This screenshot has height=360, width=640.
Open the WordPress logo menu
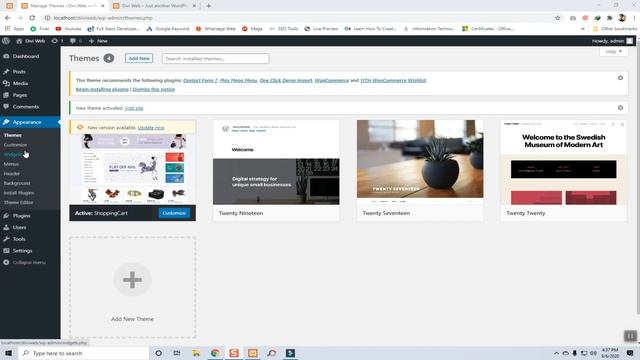pyautogui.click(x=6, y=41)
